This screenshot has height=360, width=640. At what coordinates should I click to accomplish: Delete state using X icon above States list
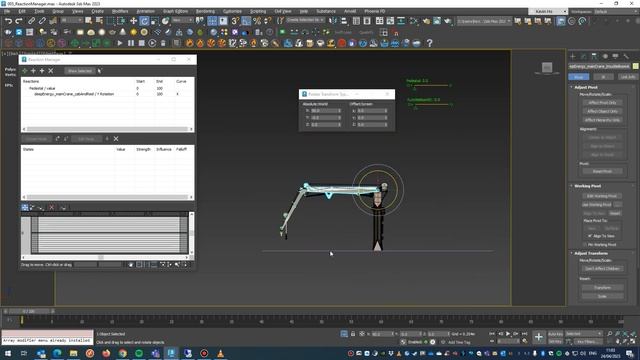[x=116, y=139]
